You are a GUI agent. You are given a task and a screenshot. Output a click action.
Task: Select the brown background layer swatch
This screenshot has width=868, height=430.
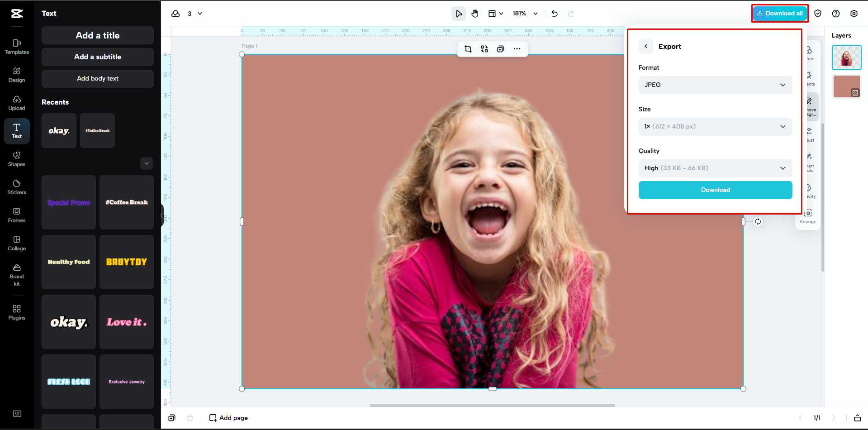(846, 86)
